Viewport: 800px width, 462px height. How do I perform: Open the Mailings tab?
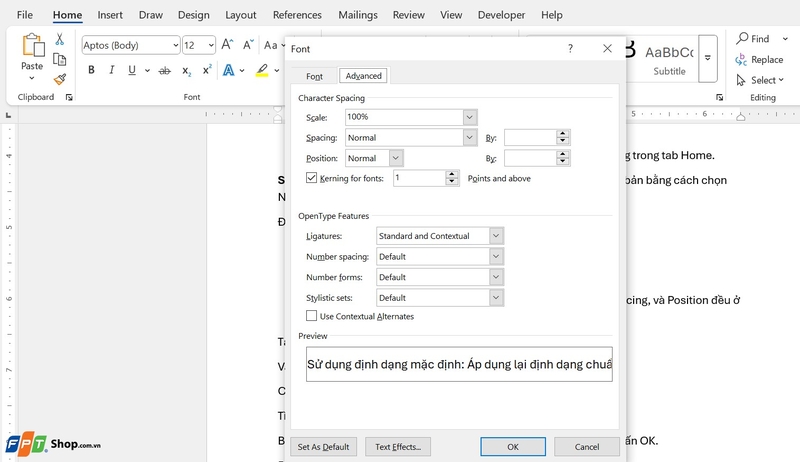pyautogui.click(x=358, y=15)
